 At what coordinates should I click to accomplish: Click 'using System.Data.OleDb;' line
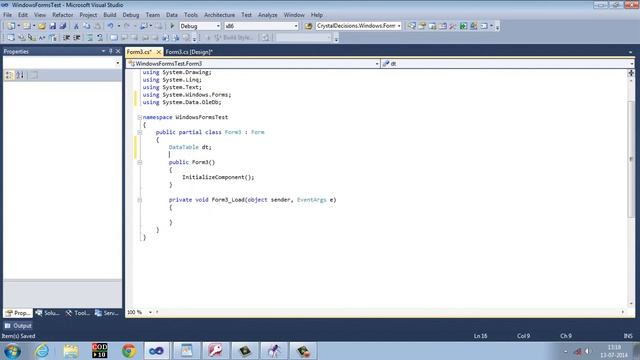pyautogui.click(x=182, y=102)
